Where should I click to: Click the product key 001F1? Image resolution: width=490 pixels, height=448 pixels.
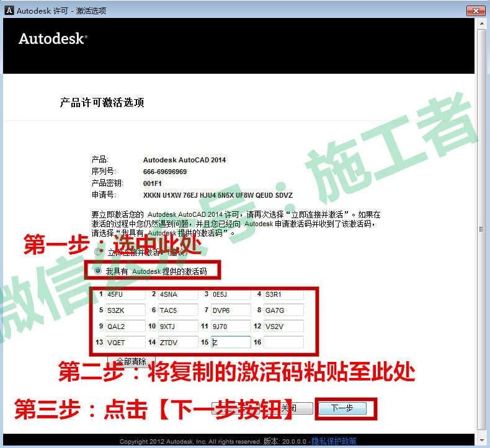[x=152, y=183]
